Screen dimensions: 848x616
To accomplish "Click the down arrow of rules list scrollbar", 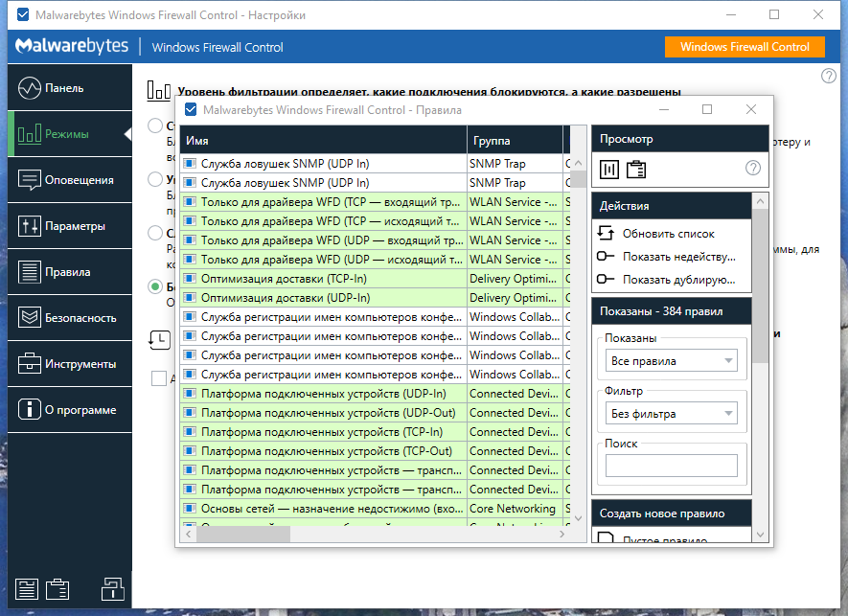I will click(x=578, y=518).
